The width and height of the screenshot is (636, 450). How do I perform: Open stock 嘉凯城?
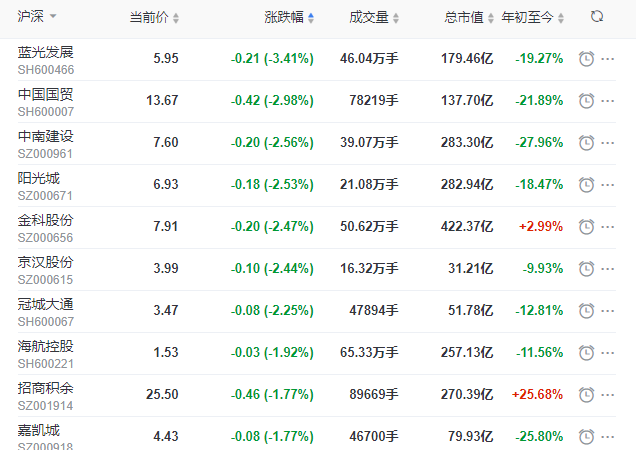click(45, 437)
